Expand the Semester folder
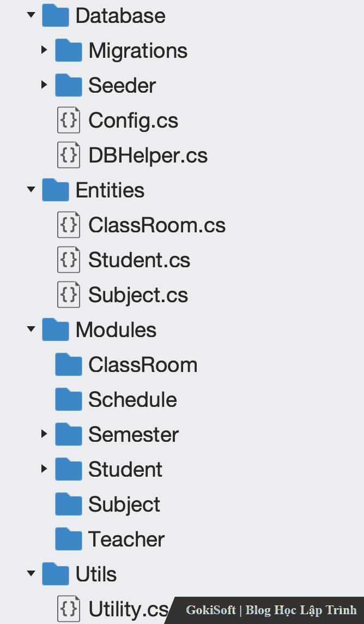Image resolution: width=364 pixels, height=624 pixels. tap(44, 434)
